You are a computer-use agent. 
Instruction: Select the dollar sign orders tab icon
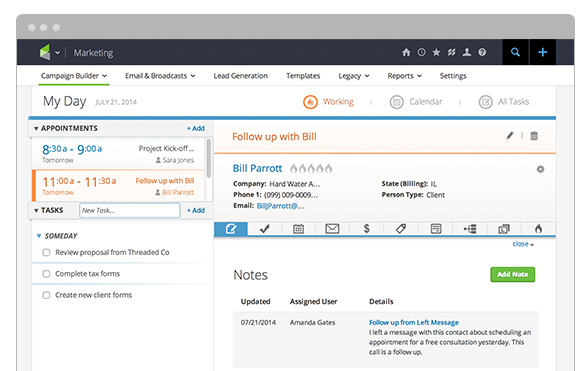tap(366, 229)
